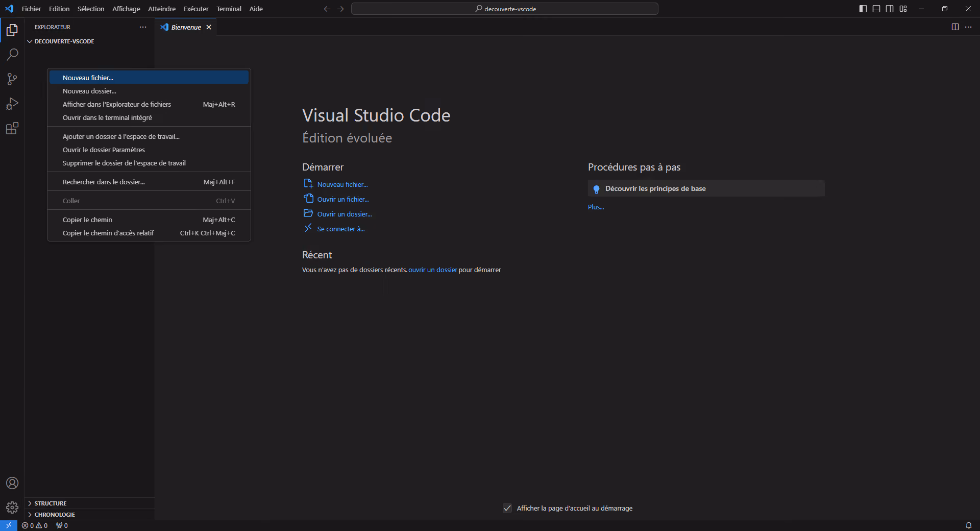Open editor More Actions ellipsis
980x531 pixels.
968,27
